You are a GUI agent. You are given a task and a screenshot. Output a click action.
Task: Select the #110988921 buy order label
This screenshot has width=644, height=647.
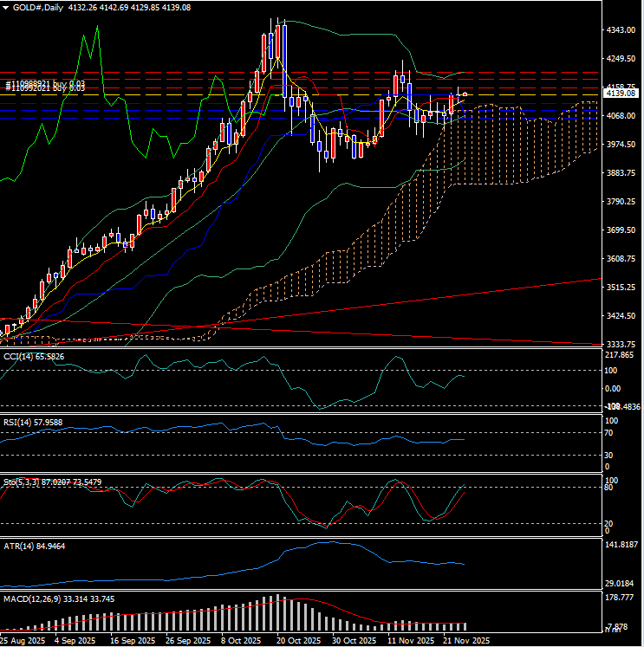coord(45,81)
